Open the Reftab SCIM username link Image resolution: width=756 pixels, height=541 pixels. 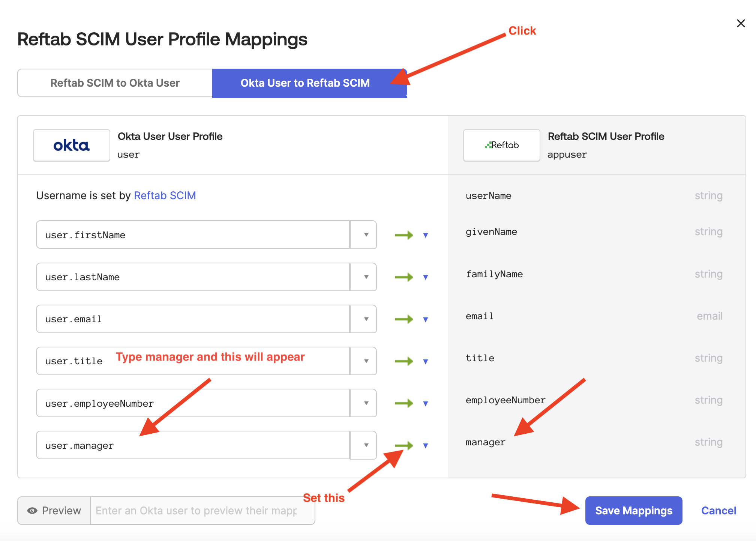coord(165,195)
